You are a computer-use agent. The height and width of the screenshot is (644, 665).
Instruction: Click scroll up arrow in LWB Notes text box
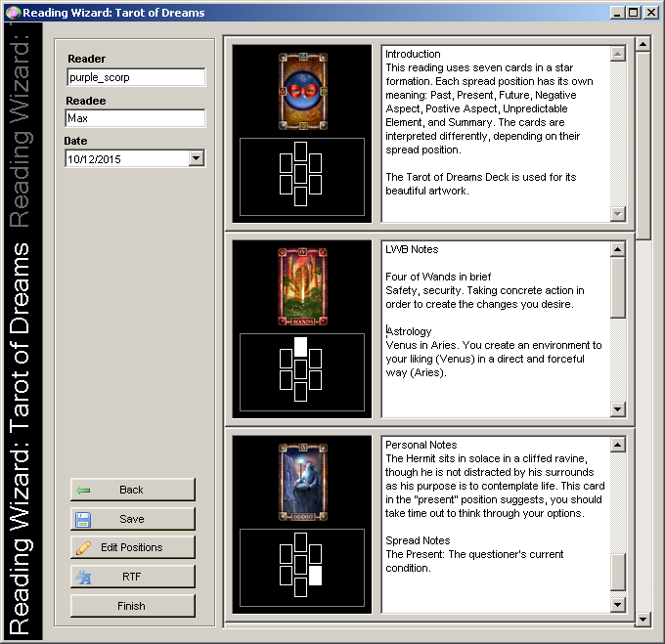pos(618,249)
